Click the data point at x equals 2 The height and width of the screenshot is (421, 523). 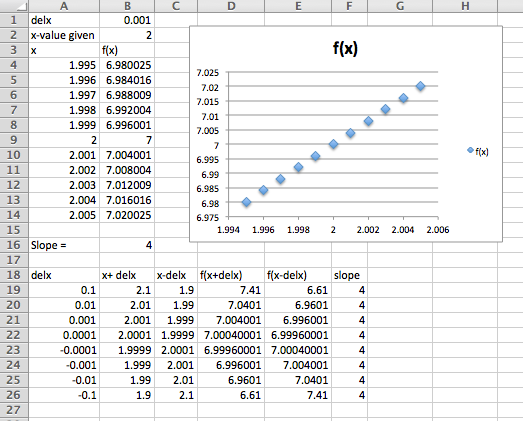pos(333,144)
